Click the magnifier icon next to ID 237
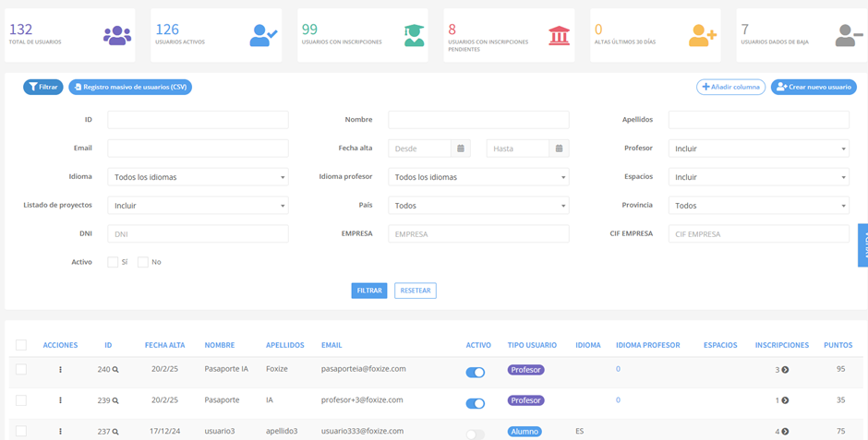The image size is (868, 440). coord(115,432)
